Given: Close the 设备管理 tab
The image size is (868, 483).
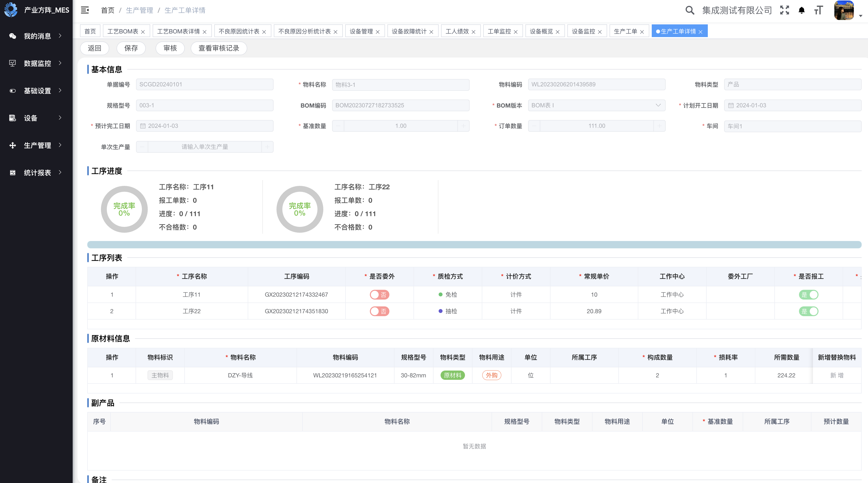Looking at the screenshot, I should [378, 32].
